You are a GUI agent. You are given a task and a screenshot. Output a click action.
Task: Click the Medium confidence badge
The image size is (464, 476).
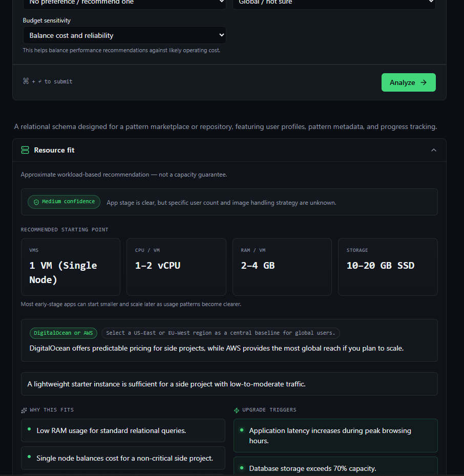click(x=64, y=202)
